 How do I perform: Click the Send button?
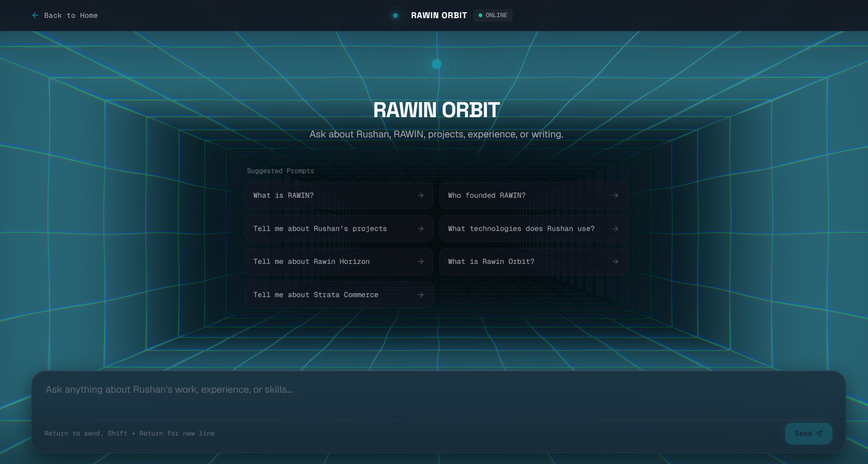(x=808, y=434)
